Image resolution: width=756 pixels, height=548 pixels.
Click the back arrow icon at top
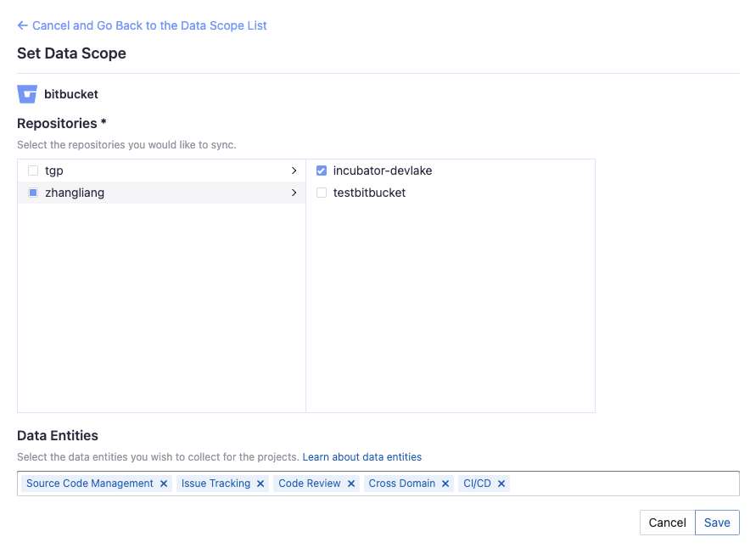pyautogui.click(x=23, y=25)
